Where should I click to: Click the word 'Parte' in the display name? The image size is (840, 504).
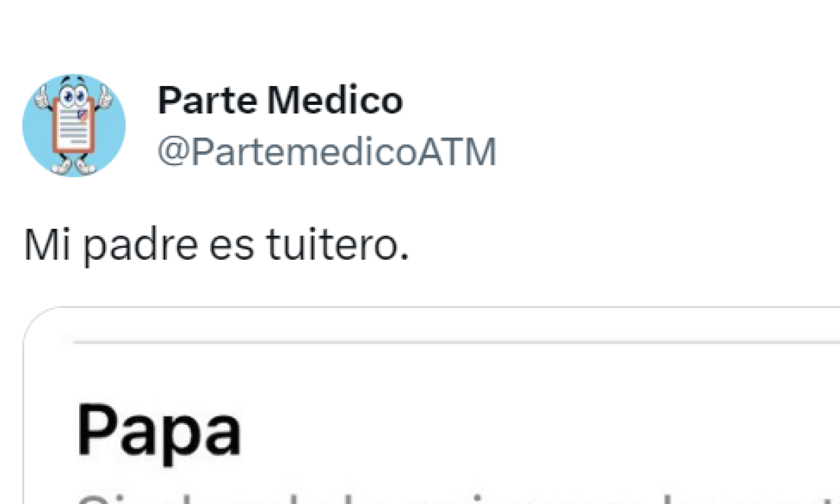(x=209, y=100)
